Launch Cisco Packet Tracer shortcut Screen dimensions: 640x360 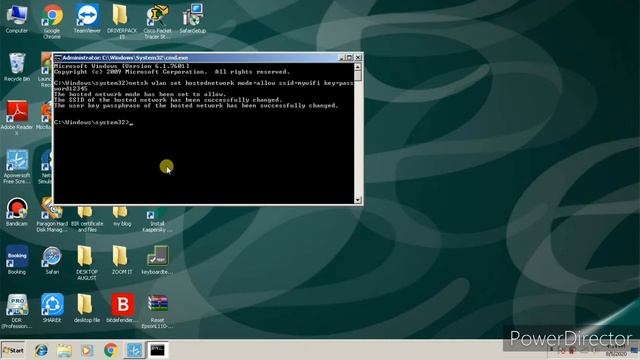tap(157, 21)
